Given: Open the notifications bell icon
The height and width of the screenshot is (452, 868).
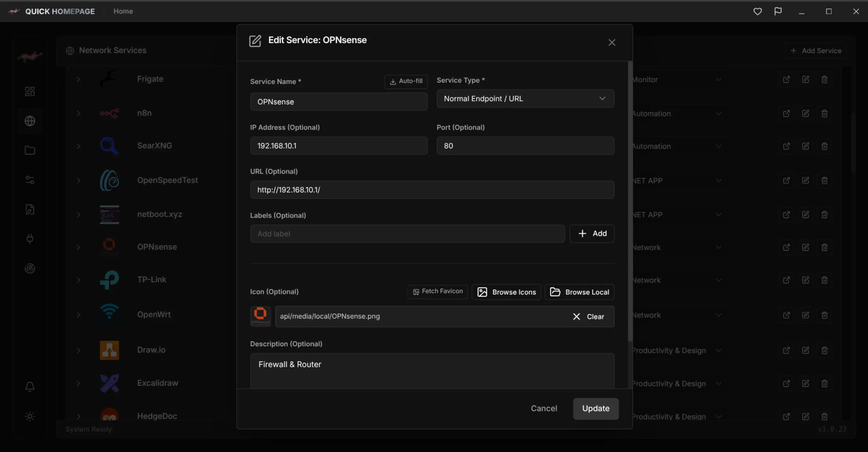Looking at the screenshot, I should pos(30,387).
